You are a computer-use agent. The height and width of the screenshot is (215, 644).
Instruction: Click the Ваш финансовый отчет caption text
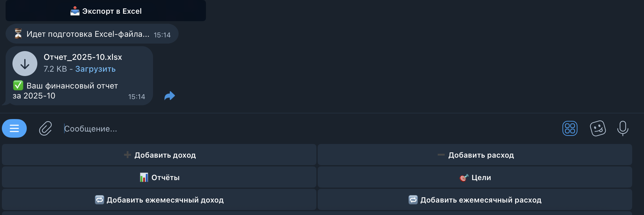(72, 86)
